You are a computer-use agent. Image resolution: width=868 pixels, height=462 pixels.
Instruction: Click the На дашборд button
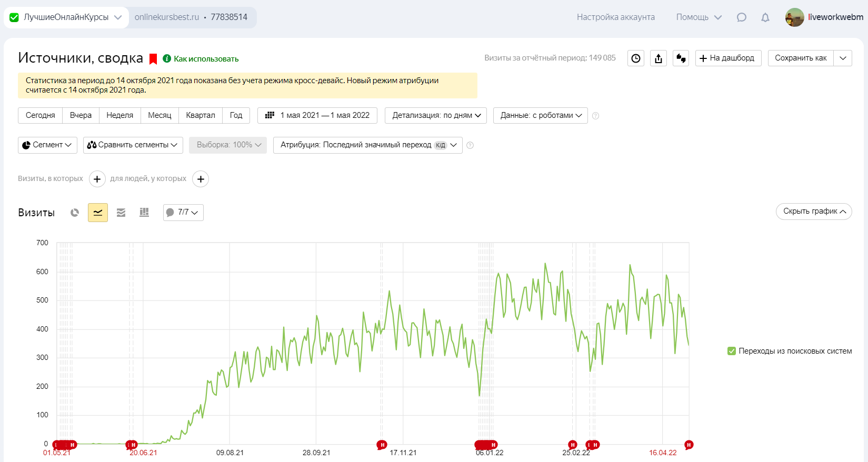click(729, 58)
